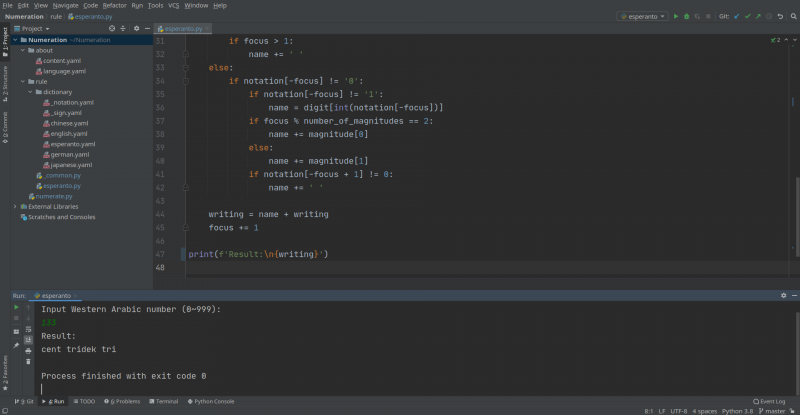Start debugging with the green bug icon
This screenshot has height=415, width=800.
pyautogui.click(x=686, y=16)
